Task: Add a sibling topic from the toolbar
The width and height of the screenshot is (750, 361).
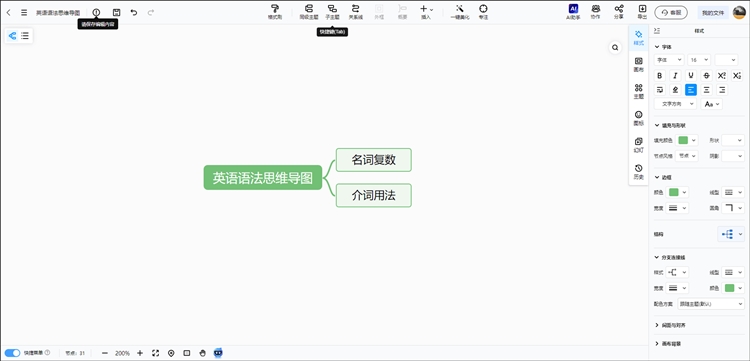Action: pos(309,12)
